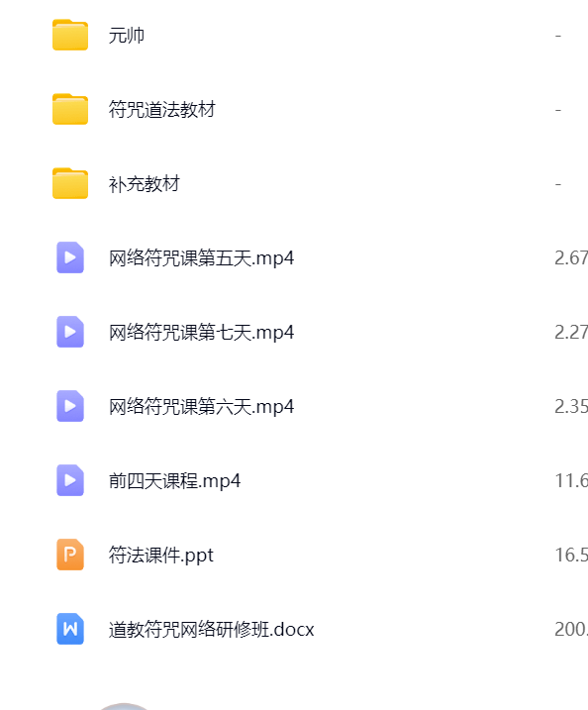Image resolution: width=588 pixels, height=710 pixels.
Task: Select the 补充教材 folder icon
Action: pos(70,183)
